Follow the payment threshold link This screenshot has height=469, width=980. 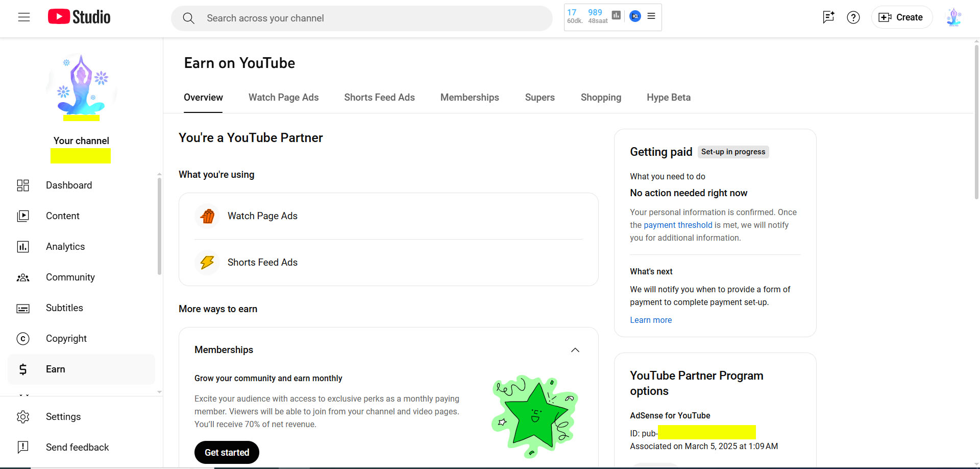[x=678, y=225]
